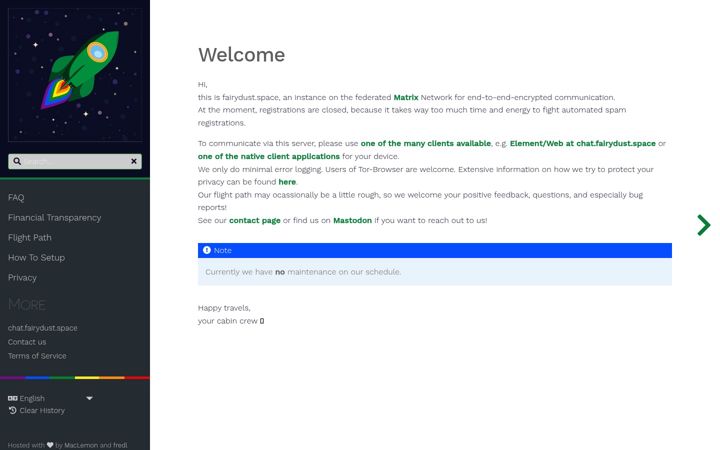720x450 pixels.
Task: Open the fredl author link
Action: pyautogui.click(x=120, y=445)
